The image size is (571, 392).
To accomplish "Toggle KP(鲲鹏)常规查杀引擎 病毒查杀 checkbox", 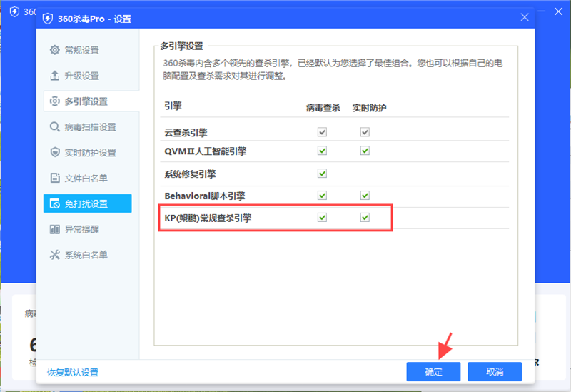I will [322, 218].
